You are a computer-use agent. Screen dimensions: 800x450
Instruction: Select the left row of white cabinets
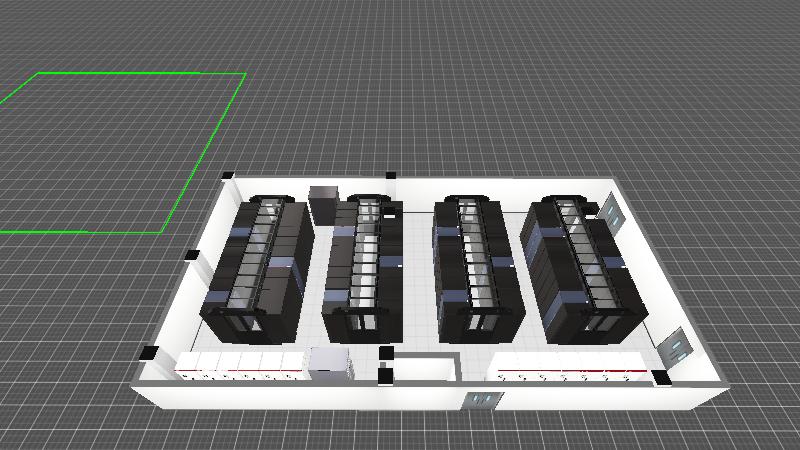240,366
